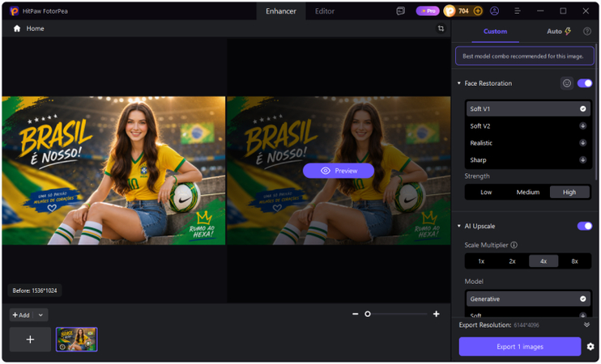Select High strength option
Screen dimensions: 601x364
pos(569,193)
